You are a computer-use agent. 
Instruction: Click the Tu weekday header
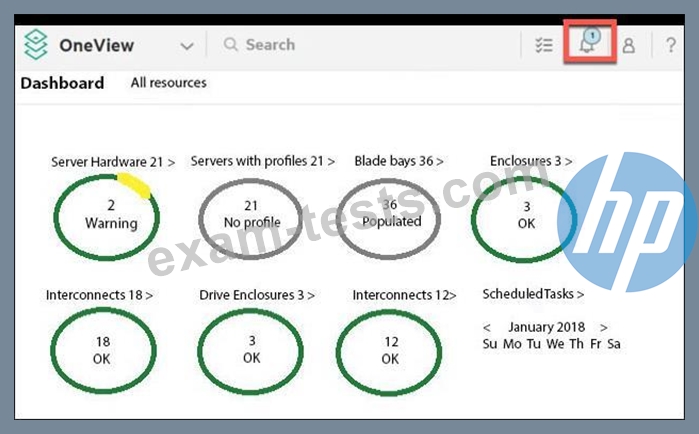(534, 344)
